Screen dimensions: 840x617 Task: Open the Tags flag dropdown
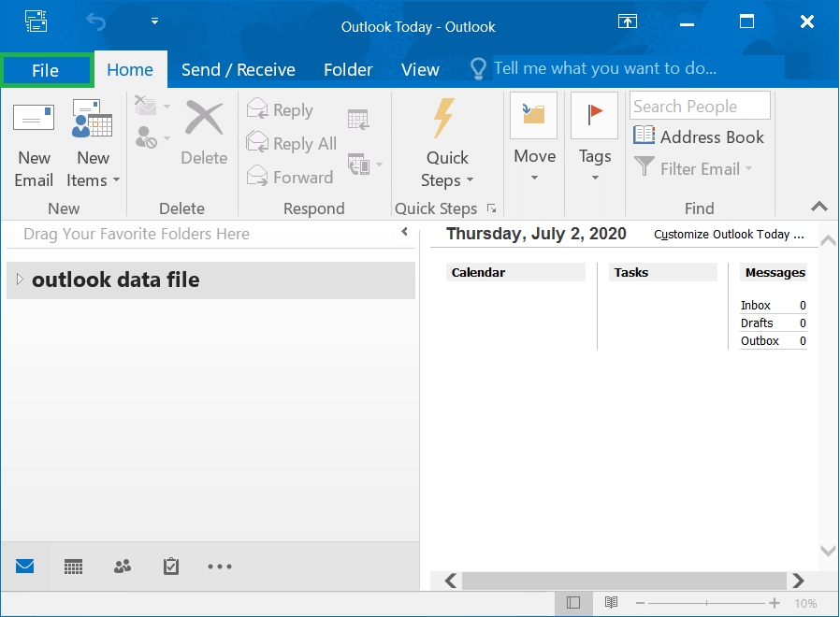click(595, 138)
